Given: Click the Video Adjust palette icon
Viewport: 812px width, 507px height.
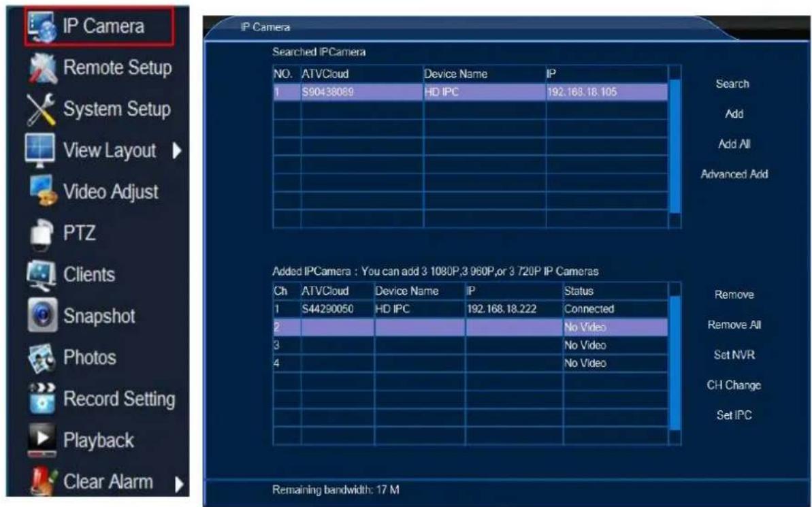Looking at the screenshot, I should coord(43,191).
